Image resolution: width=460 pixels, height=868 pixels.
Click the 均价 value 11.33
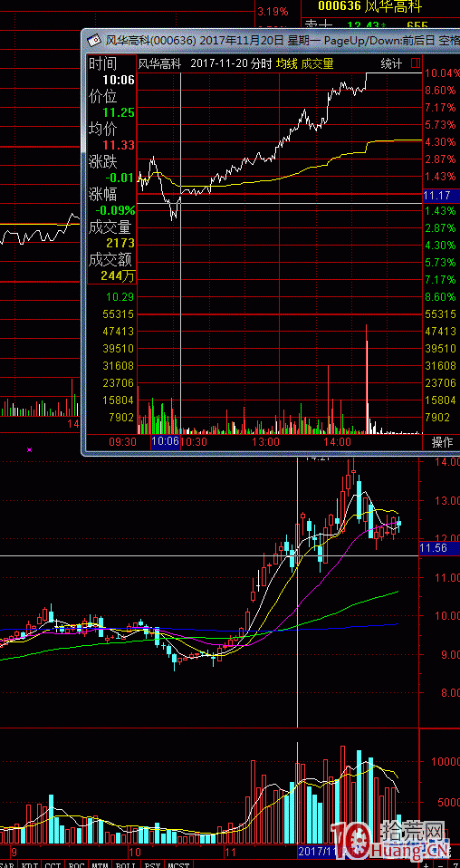[120, 145]
